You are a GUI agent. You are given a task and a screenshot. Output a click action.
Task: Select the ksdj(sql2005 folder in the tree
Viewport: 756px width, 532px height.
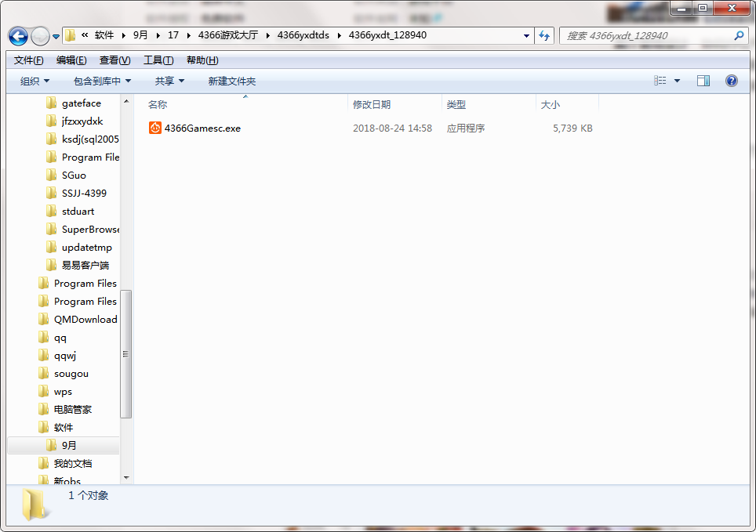tap(90, 139)
